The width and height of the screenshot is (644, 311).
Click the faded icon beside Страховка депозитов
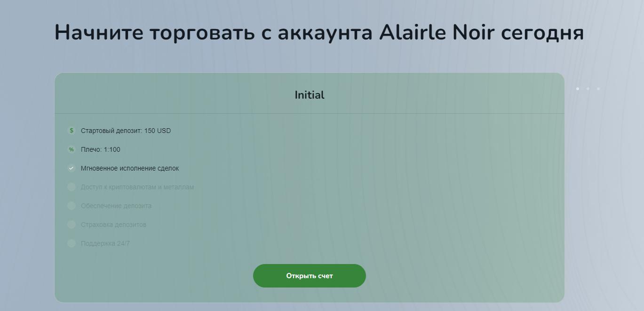pos(72,225)
